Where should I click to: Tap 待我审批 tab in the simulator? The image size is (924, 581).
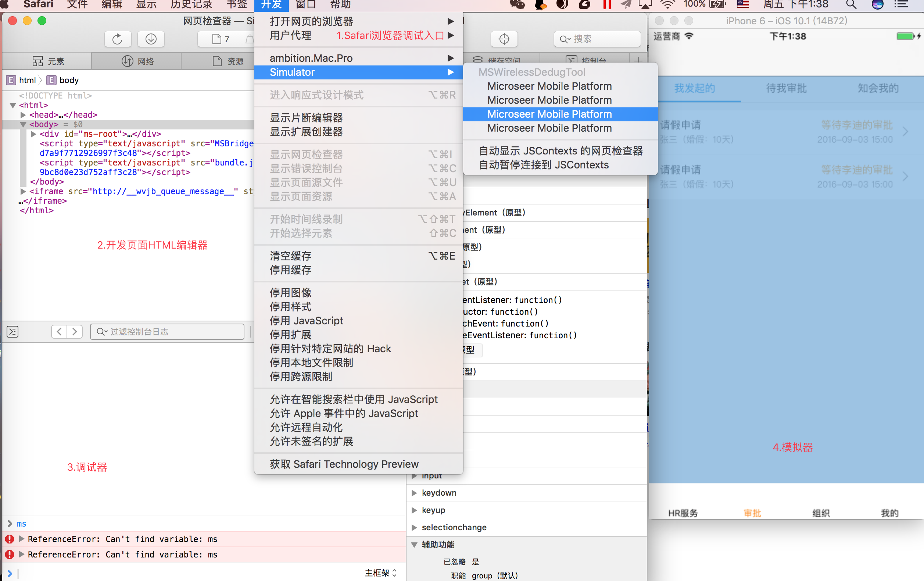[x=786, y=88]
